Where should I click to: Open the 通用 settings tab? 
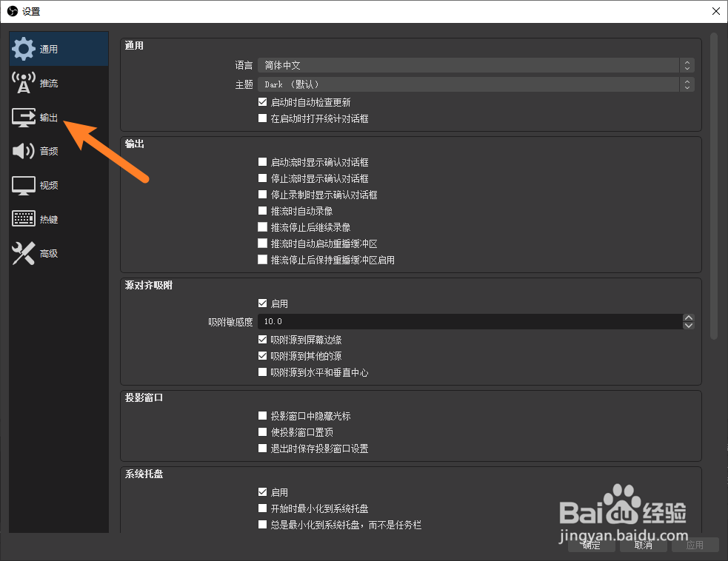[x=59, y=49]
